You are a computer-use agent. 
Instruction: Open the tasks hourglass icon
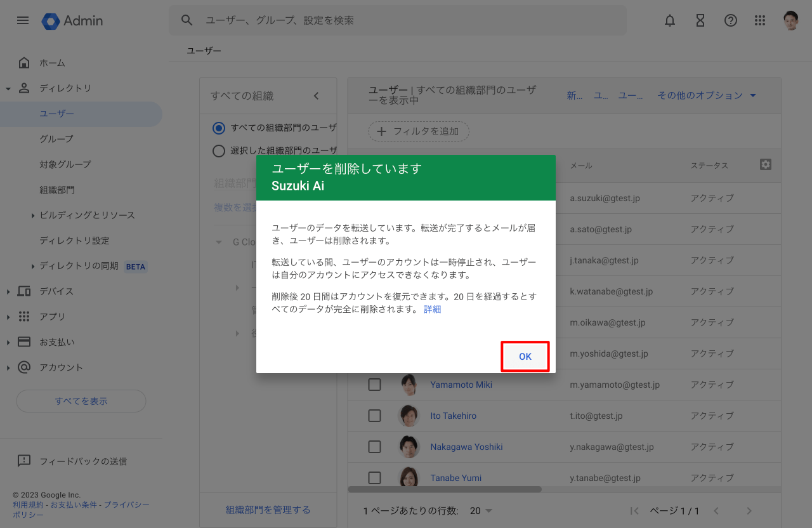(700, 20)
